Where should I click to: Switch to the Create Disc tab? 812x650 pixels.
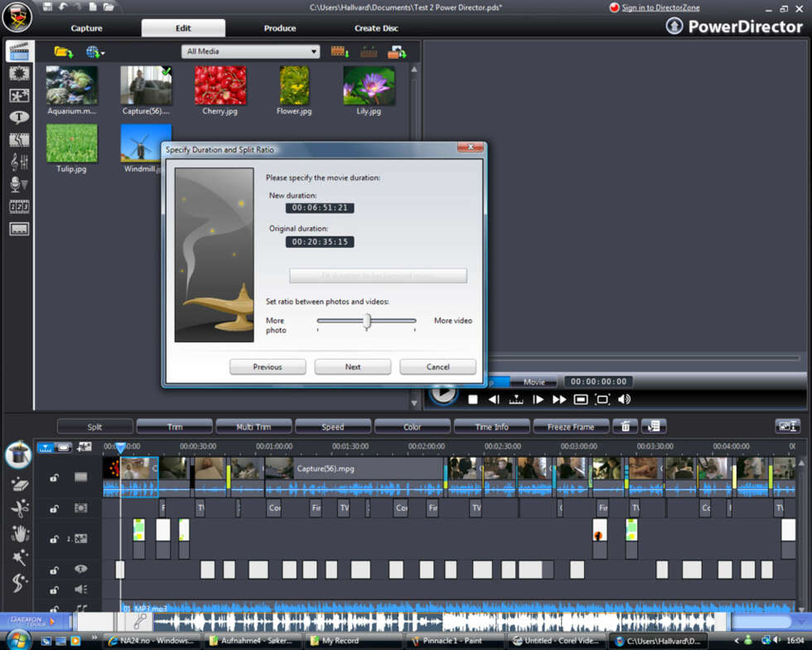(x=376, y=28)
